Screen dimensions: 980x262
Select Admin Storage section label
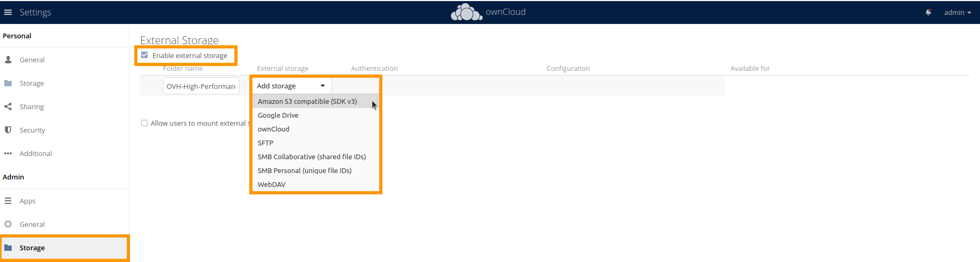(32, 248)
